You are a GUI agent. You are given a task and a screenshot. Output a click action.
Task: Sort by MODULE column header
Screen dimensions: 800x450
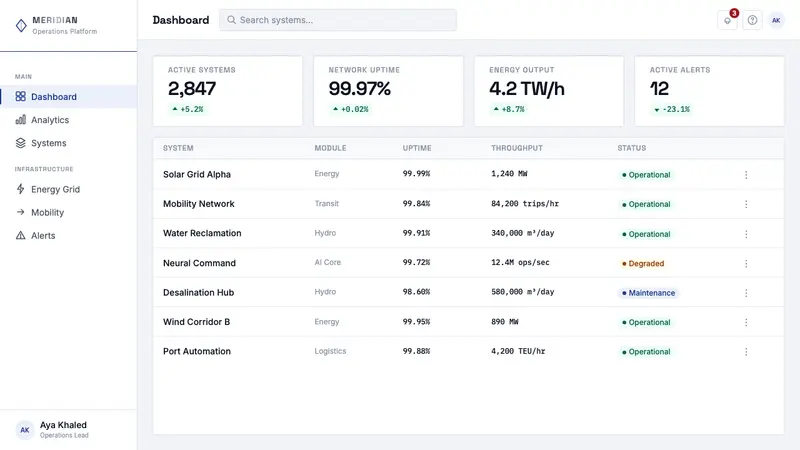[x=330, y=148]
